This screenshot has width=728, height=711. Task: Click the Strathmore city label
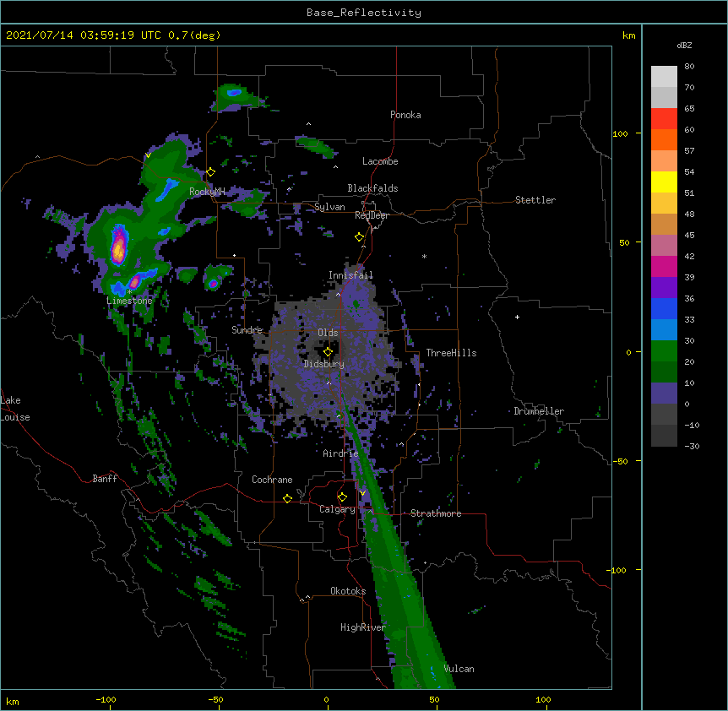[436, 513]
